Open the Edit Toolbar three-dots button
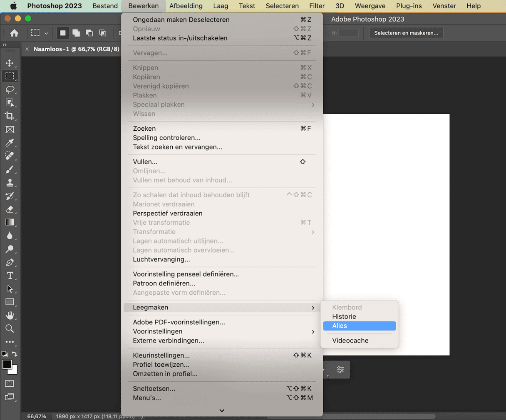 point(10,342)
